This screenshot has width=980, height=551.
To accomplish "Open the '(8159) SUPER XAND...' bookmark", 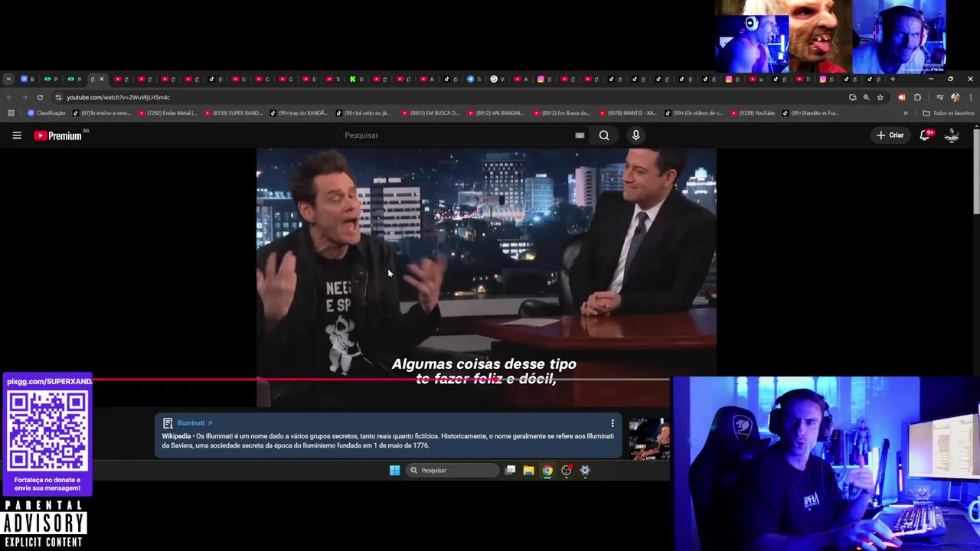I will [x=234, y=113].
